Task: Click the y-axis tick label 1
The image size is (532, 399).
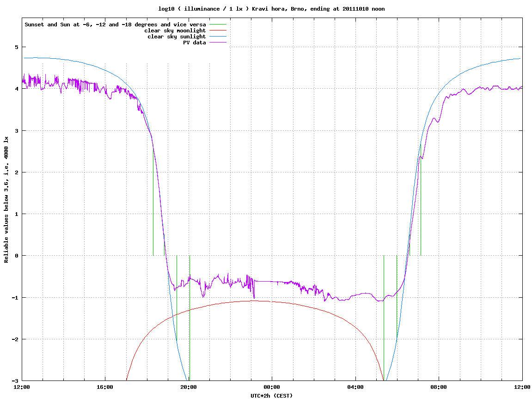Action: [x=17, y=214]
